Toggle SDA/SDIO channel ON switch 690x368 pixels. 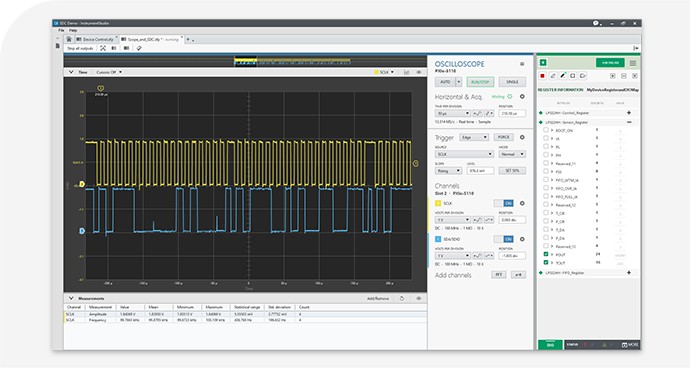pos(503,239)
